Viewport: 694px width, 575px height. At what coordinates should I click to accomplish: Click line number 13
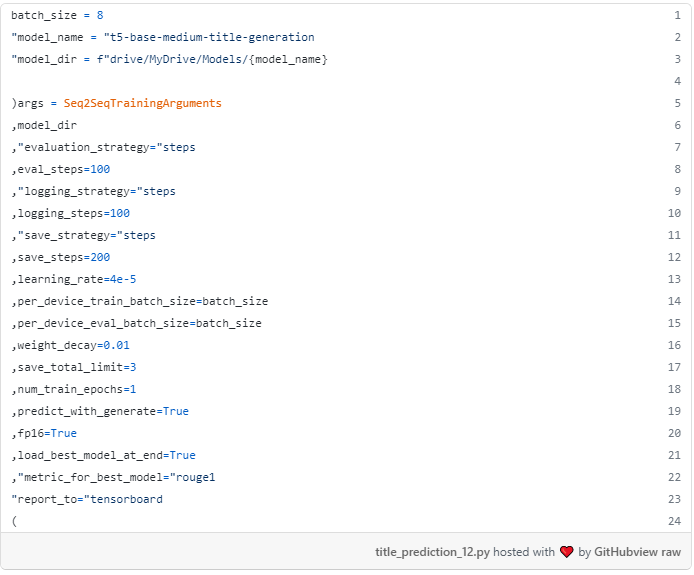coord(675,279)
